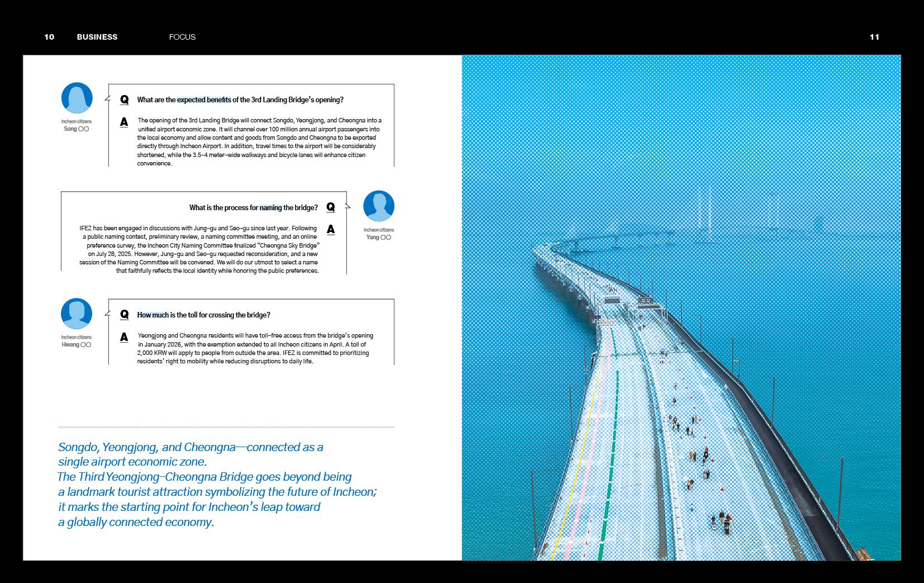Click the highlighted "expected benefits" text
Image resolution: width=924 pixels, height=583 pixels.
[204, 100]
